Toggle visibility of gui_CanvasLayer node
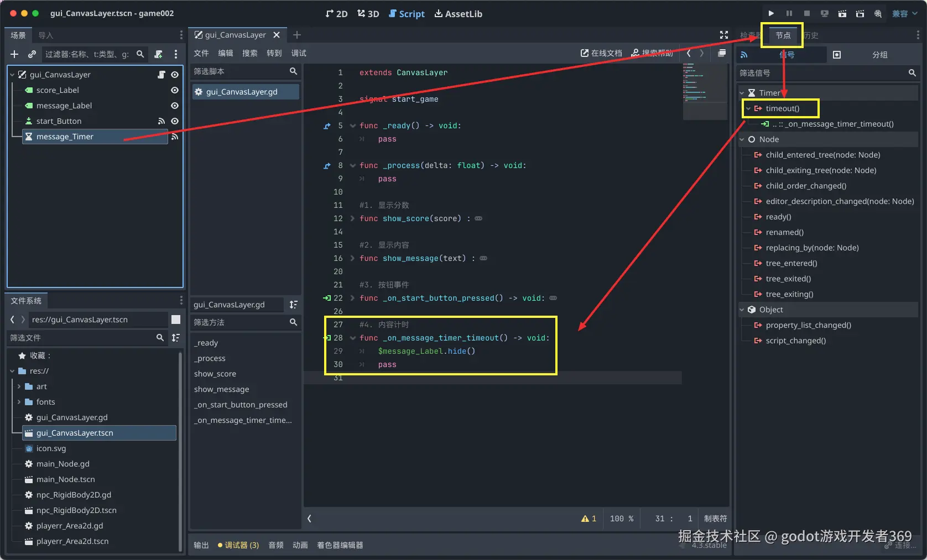Image resolution: width=927 pixels, height=560 pixels. (x=175, y=75)
